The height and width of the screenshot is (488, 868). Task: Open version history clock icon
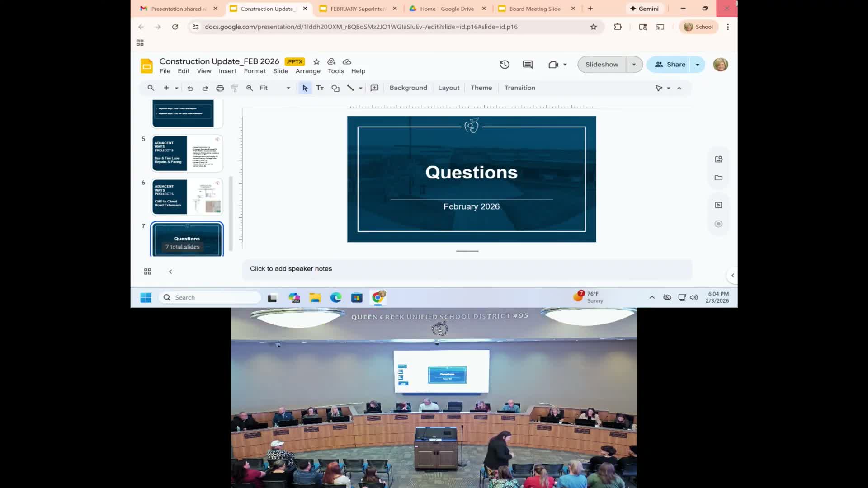(505, 65)
